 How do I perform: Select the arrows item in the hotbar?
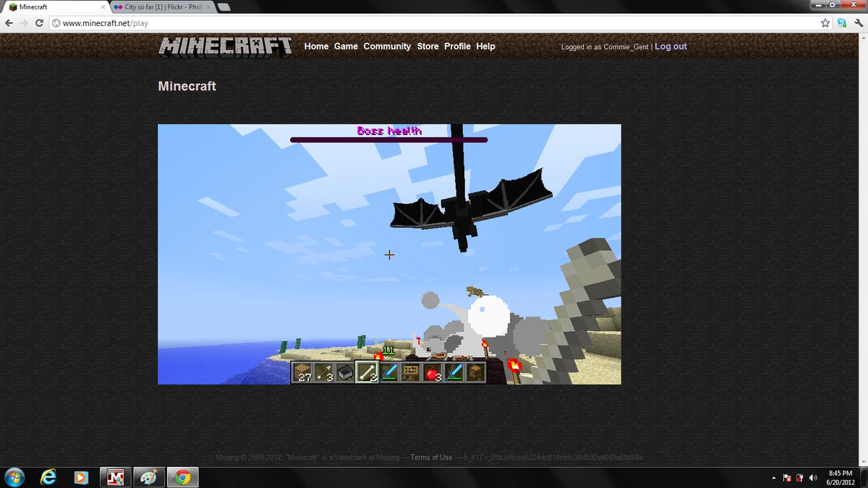pyautogui.click(x=325, y=372)
